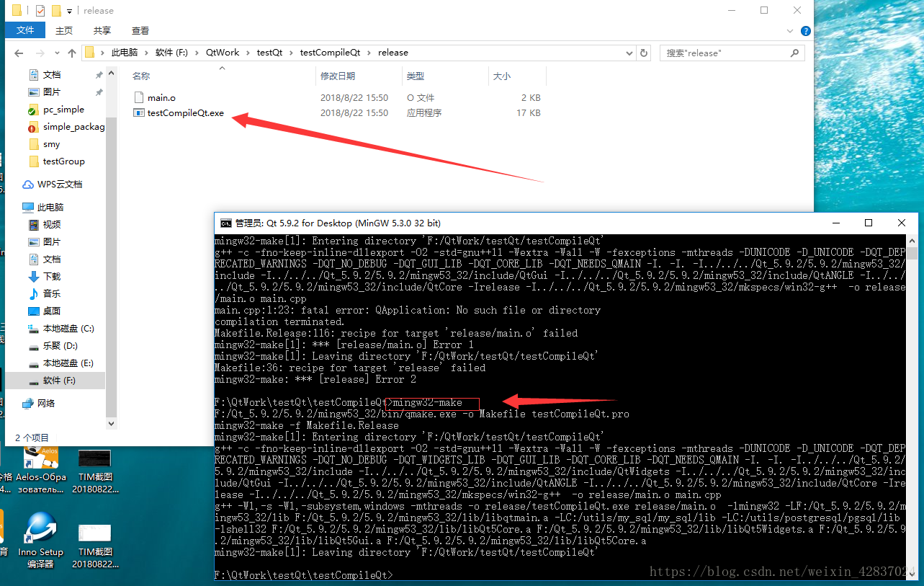Open Inno Setup 编译器 desktop shortcut
The width and height of the screenshot is (924, 586).
40,541
